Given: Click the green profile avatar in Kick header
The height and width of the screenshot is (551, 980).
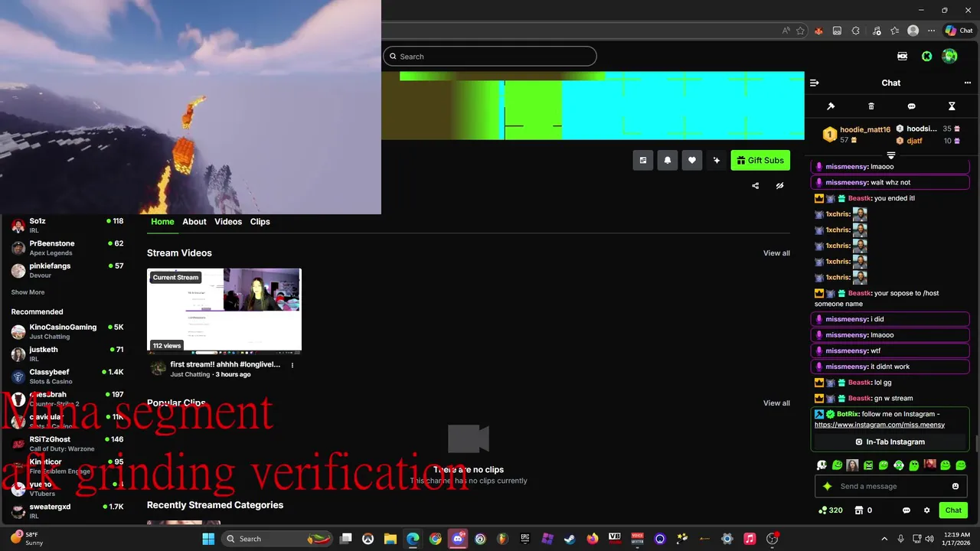Looking at the screenshot, I should 950,56.
